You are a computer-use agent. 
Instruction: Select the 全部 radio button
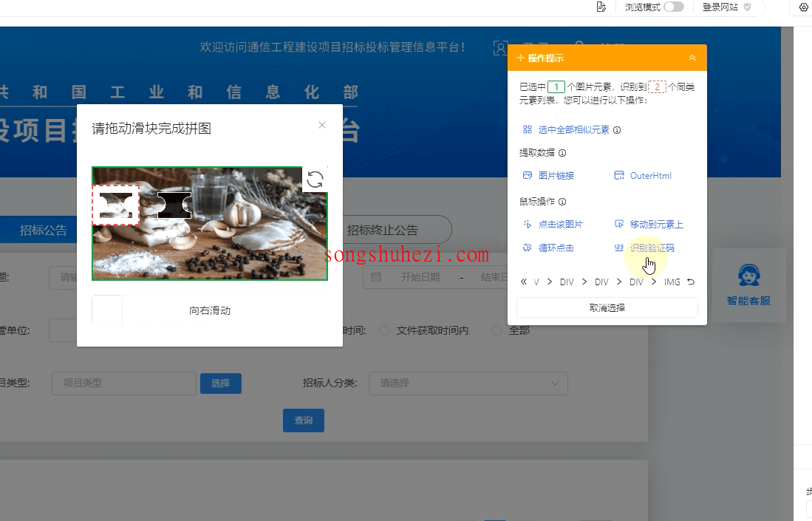pos(496,330)
